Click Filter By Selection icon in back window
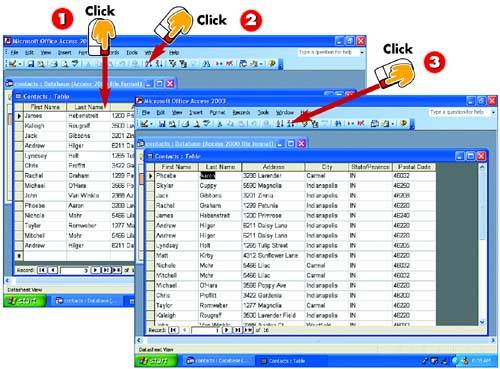This screenshot has width=500, height=369. pyautogui.click(x=172, y=63)
